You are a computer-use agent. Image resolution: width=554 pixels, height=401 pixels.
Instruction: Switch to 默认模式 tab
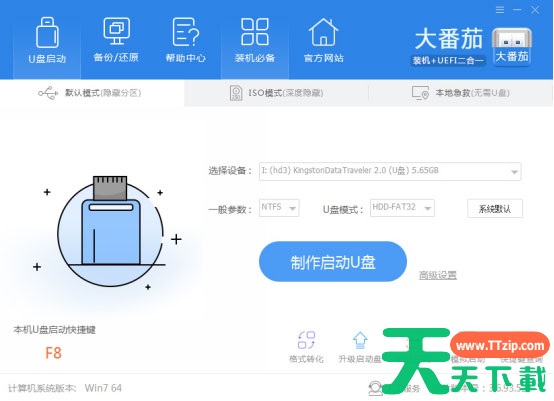(x=92, y=93)
